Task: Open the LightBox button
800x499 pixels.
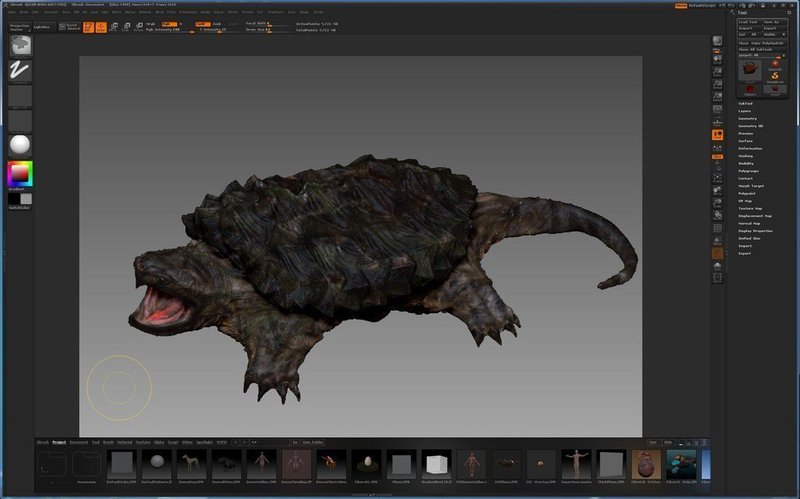Action: tap(42, 27)
